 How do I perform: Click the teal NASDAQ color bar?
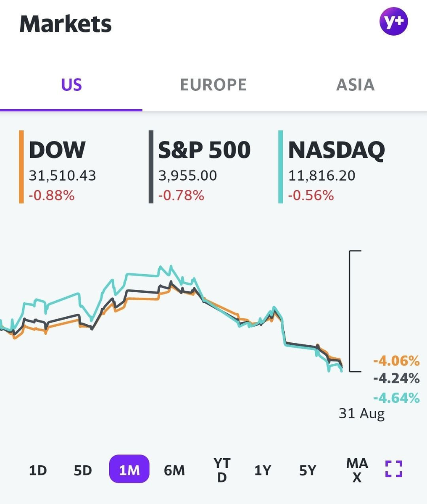pyautogui.click(x=280, y=167)
